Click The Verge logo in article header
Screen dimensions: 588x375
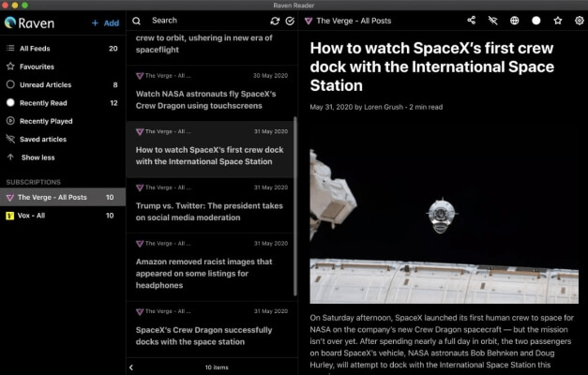tap(309, 21)
